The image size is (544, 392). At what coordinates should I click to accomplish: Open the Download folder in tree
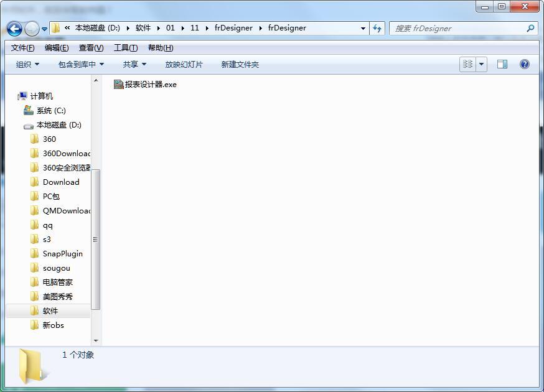(61, 182)
